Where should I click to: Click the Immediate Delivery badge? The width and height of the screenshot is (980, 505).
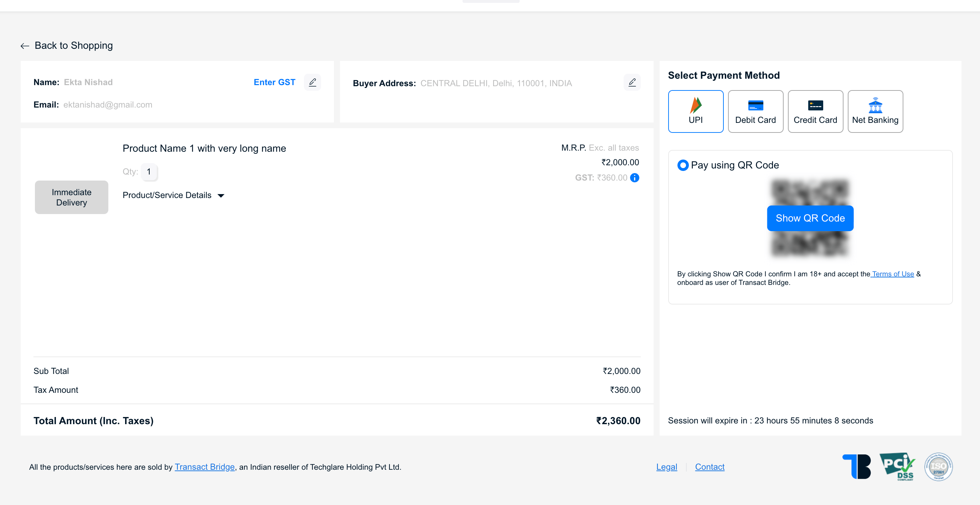(x=72, y=197)
